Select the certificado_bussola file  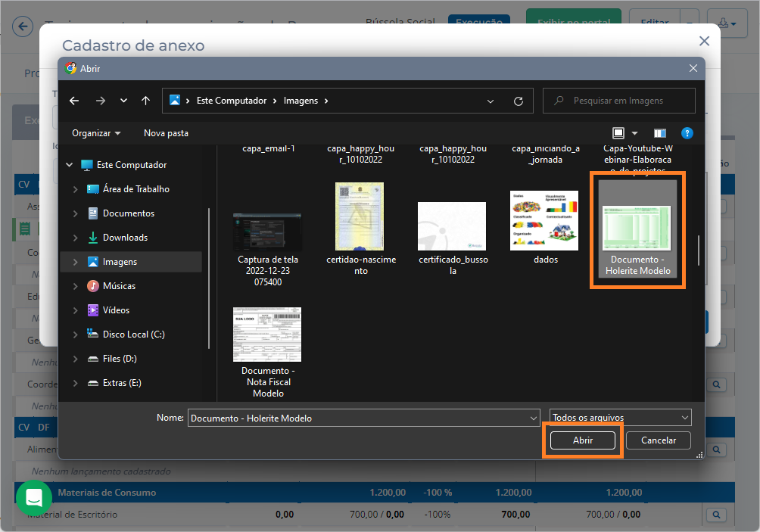point(453,239)
